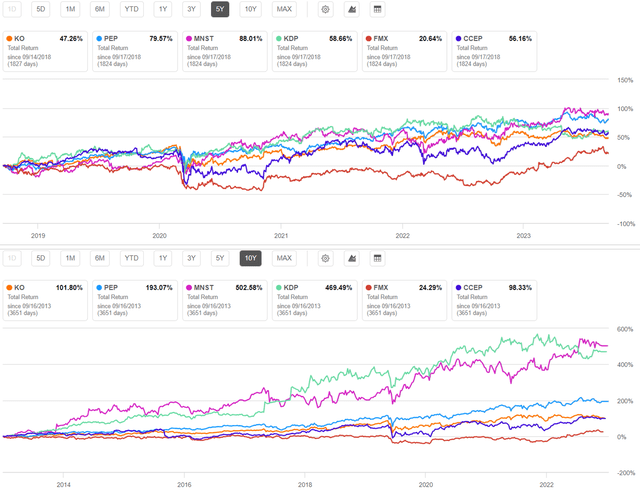Viewport: 640px width, 494px height.
Task: Click PEP 79.57% legend card
Action: (x=135, y=51)
